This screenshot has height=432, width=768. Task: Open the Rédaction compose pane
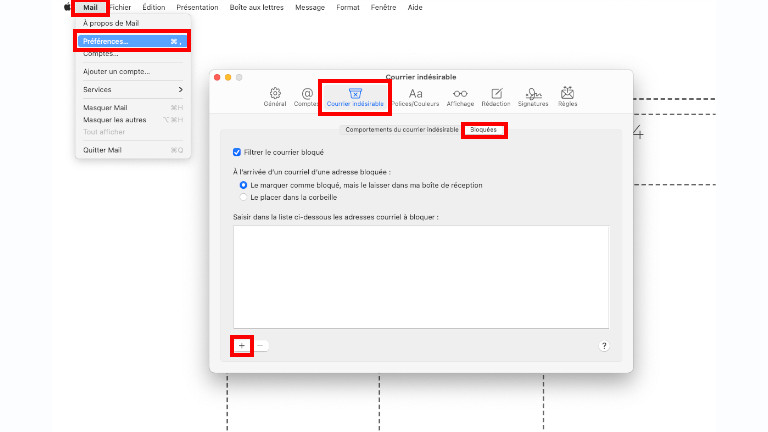tap(496, 97)
